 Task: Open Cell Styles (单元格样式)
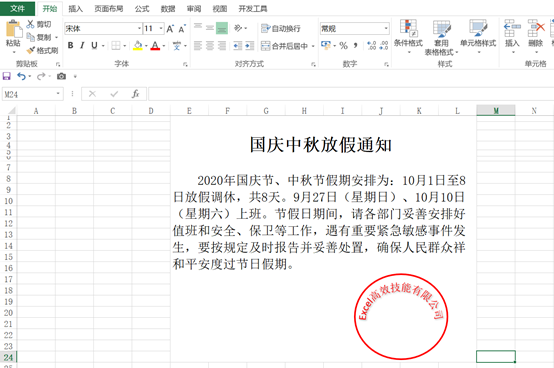(478, 37)
